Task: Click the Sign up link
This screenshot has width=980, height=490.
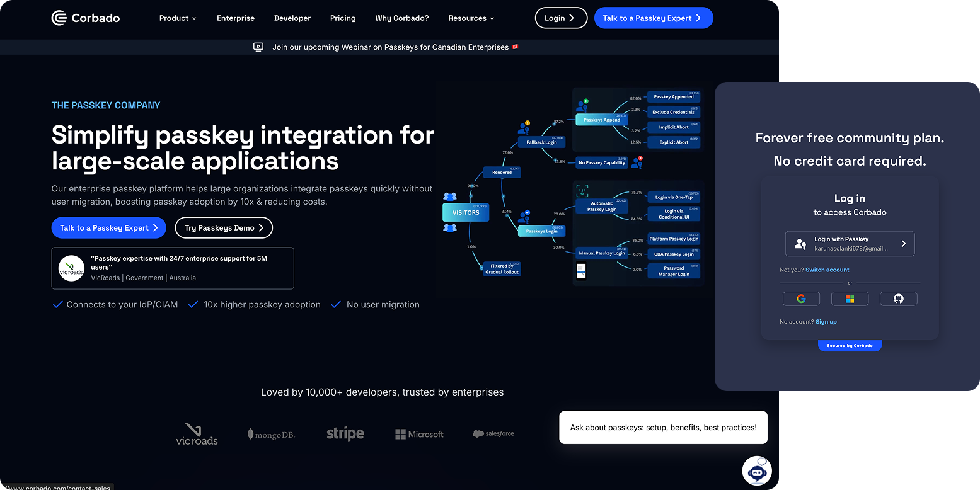Action: [826, 322]
